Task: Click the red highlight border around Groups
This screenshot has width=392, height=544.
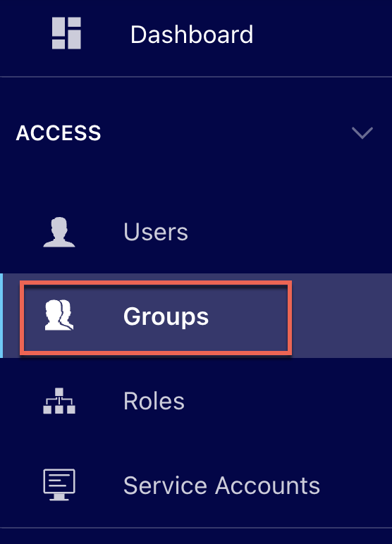Action: click(156, 283)
